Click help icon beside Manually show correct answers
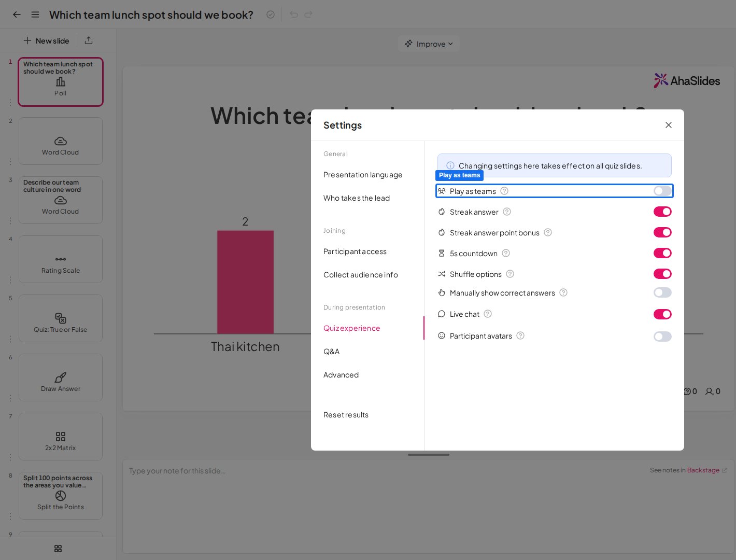Image resolution: width=736 pixels, height=560 pixels. (x=563, y=292)
